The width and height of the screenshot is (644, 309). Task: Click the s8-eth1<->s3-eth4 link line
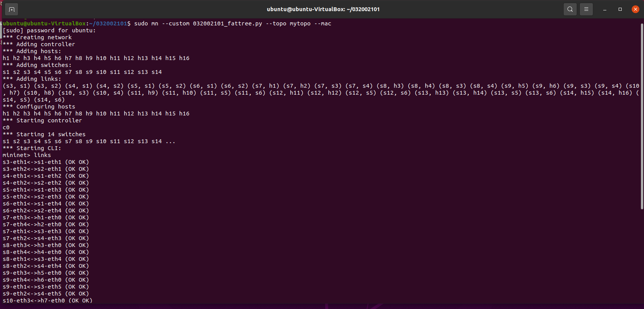coord(46,259)
